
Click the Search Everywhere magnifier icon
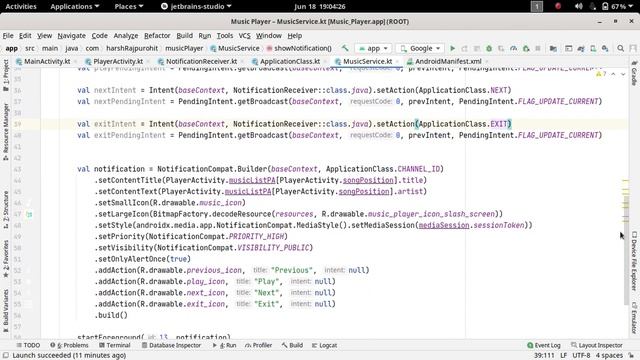point(620,48)
